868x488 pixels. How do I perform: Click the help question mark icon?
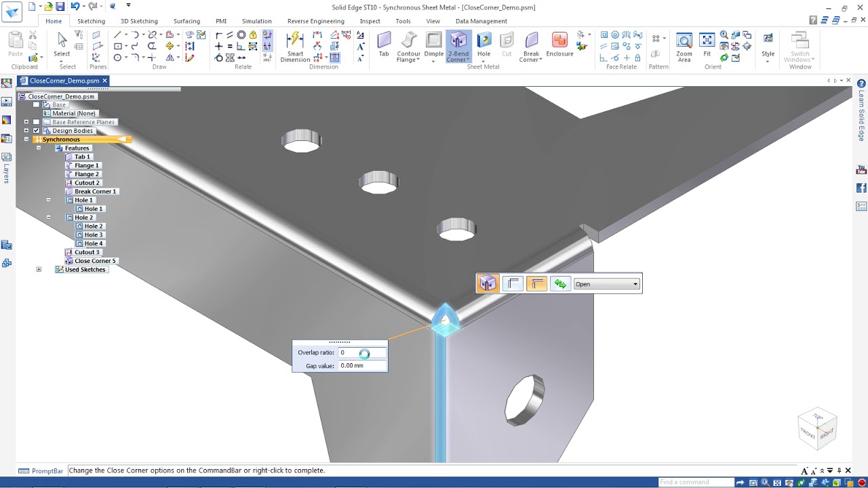(x=862, y=84)
